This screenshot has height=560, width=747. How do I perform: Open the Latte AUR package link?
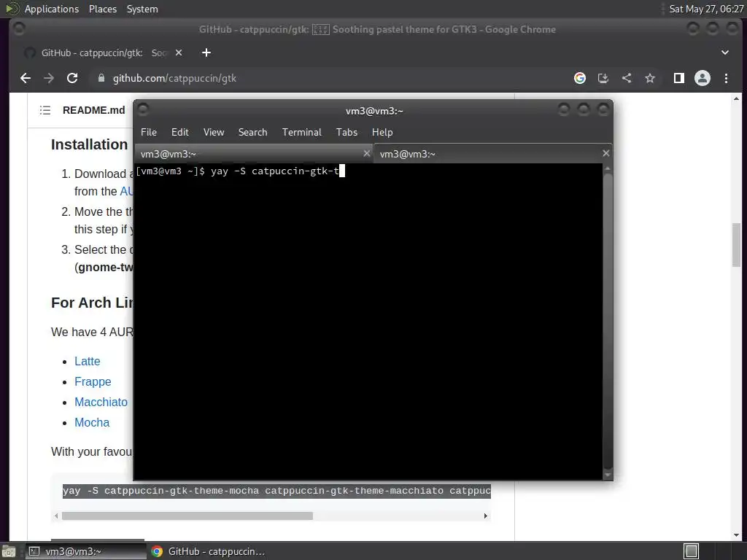pos(88,361)
